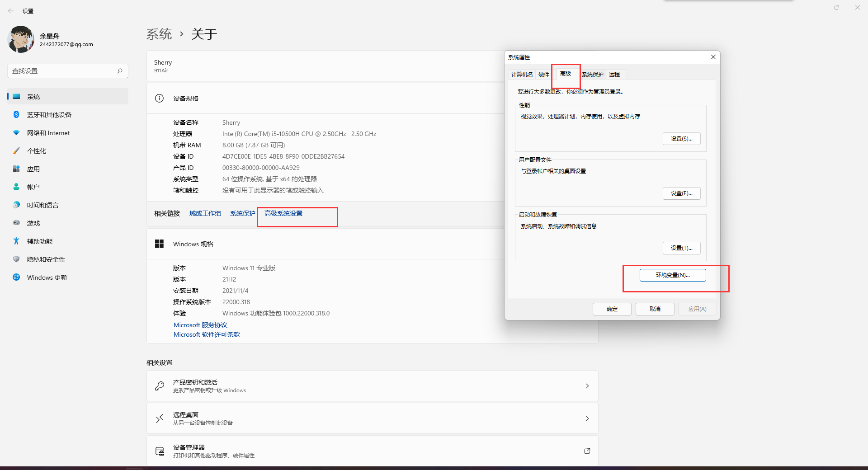Click the Windows 11 专业版 text
Screen dimensions: 868x470
pyautogui.click(x=249, y=268)
